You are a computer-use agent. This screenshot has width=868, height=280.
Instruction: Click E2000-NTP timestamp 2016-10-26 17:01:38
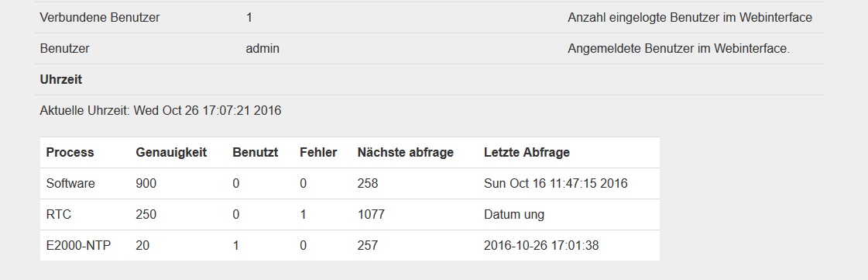click(x=540, y=245)
